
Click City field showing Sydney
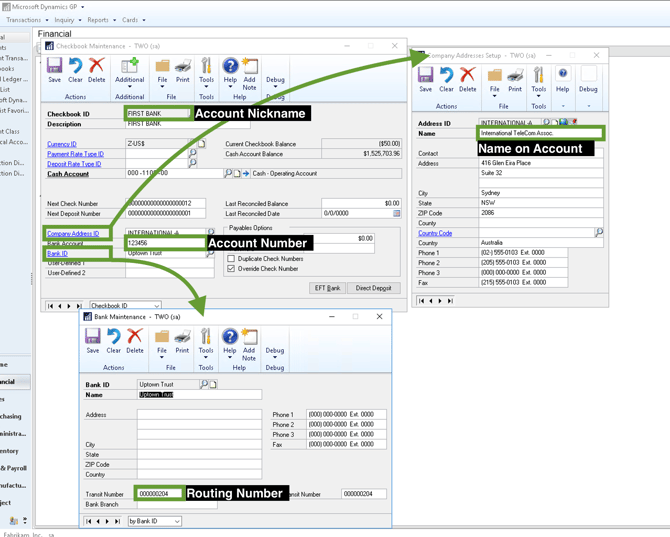[x=541, y=193]
